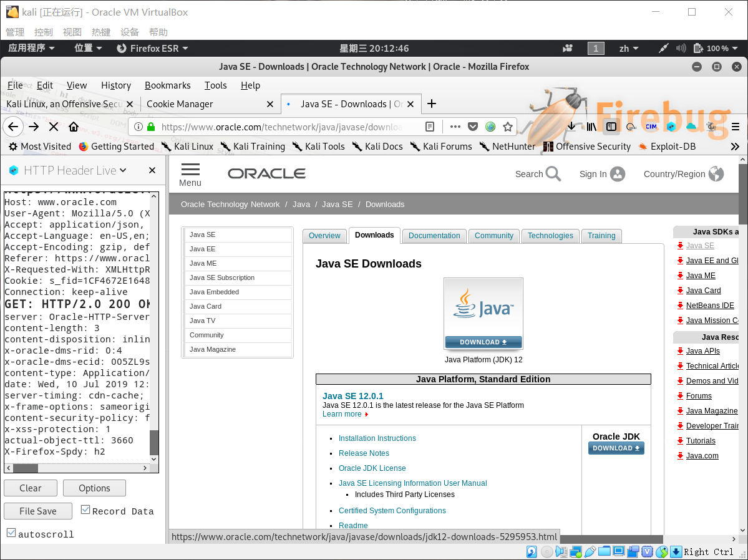Go back with the Firefox back arrow
Image resolution: width=748 pixels, height=560 pixels.
13,127
